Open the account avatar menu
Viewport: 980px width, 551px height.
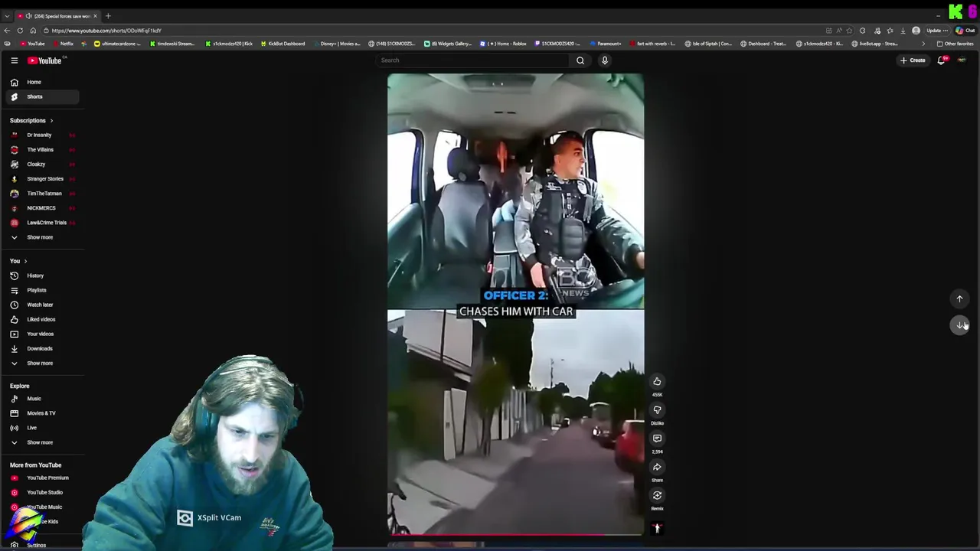(962, 60)
